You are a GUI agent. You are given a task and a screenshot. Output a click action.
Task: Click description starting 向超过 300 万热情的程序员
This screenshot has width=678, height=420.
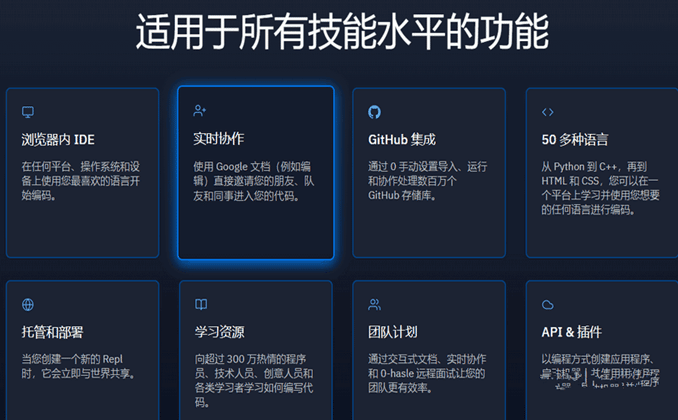click(254, 381)
